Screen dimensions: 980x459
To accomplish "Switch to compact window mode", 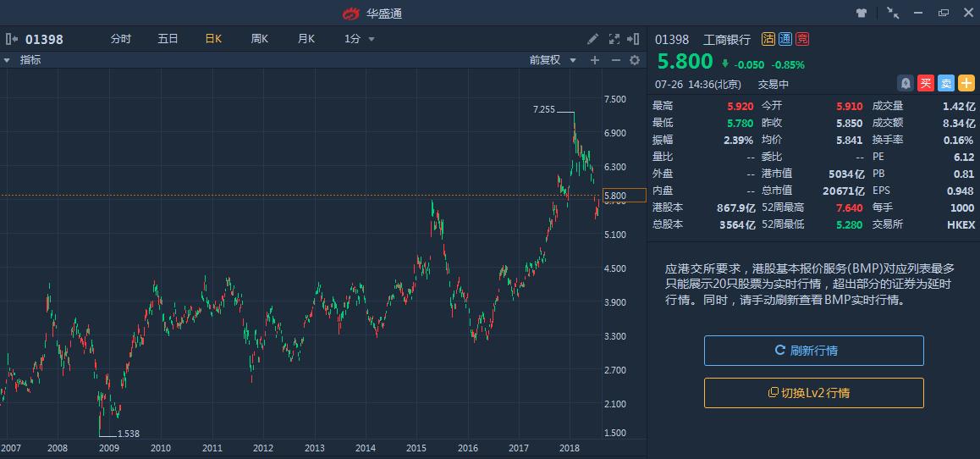I will pos(893,13).
